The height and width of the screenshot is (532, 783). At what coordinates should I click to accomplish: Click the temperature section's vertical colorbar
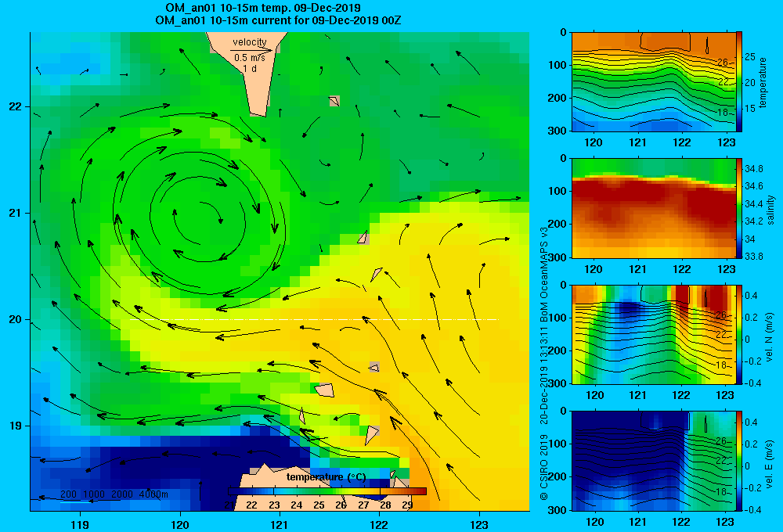point(739,82)
